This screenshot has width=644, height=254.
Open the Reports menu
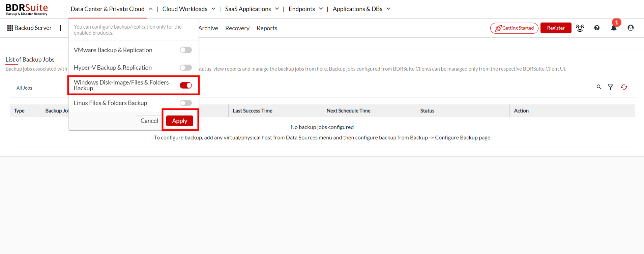click(x=267, y=28)
